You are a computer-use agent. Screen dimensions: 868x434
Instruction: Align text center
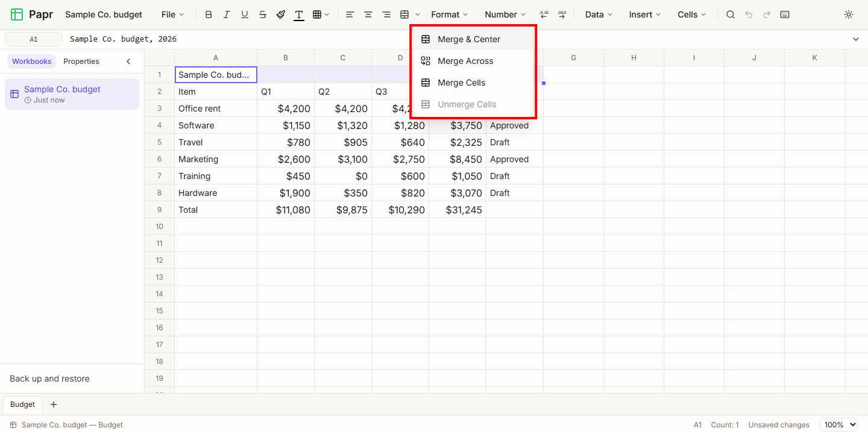368,14
